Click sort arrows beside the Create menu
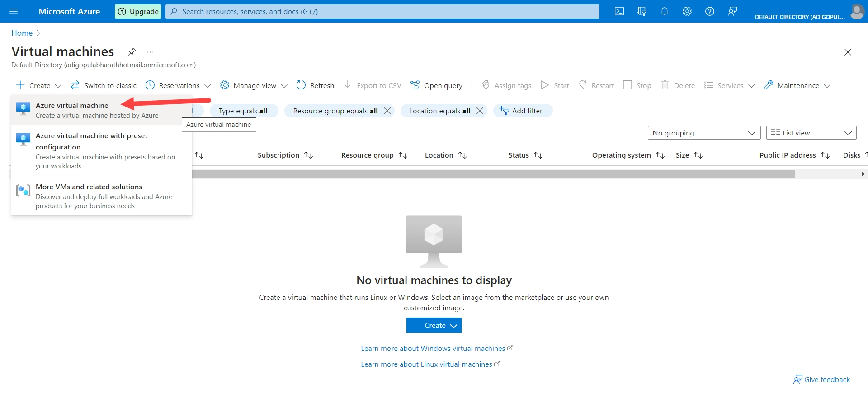 (199, 155)
